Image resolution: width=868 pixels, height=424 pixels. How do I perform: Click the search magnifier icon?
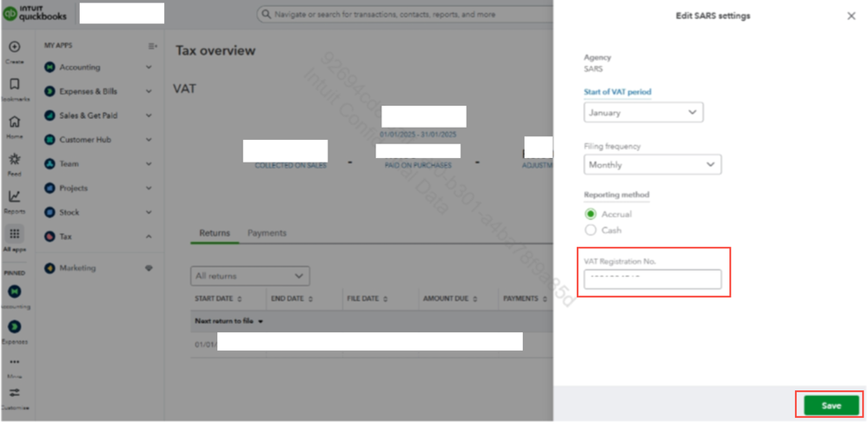pyautogui.click(x=267, y=15)
